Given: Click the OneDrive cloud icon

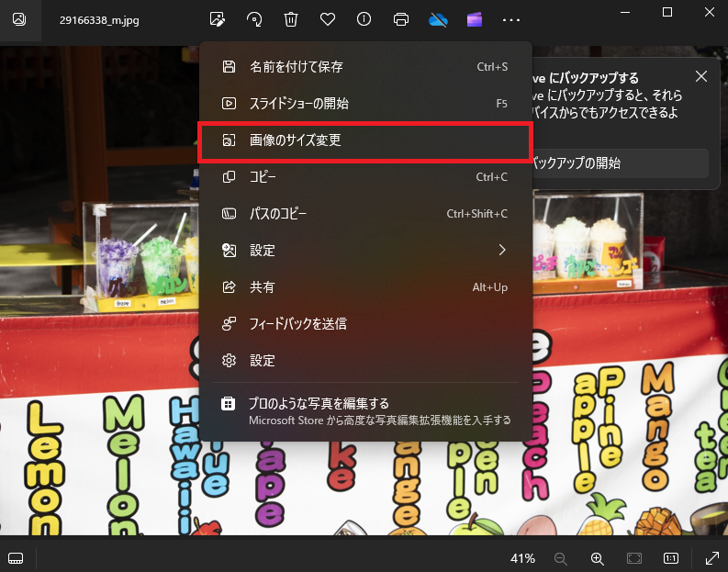Looking at the screenshot, I should pos(438,19).
